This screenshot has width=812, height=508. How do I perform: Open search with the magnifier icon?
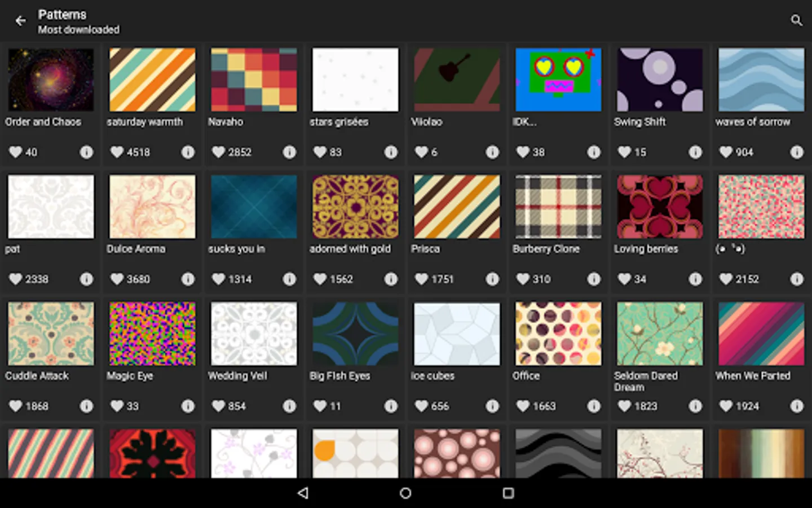tap(796, 21)
